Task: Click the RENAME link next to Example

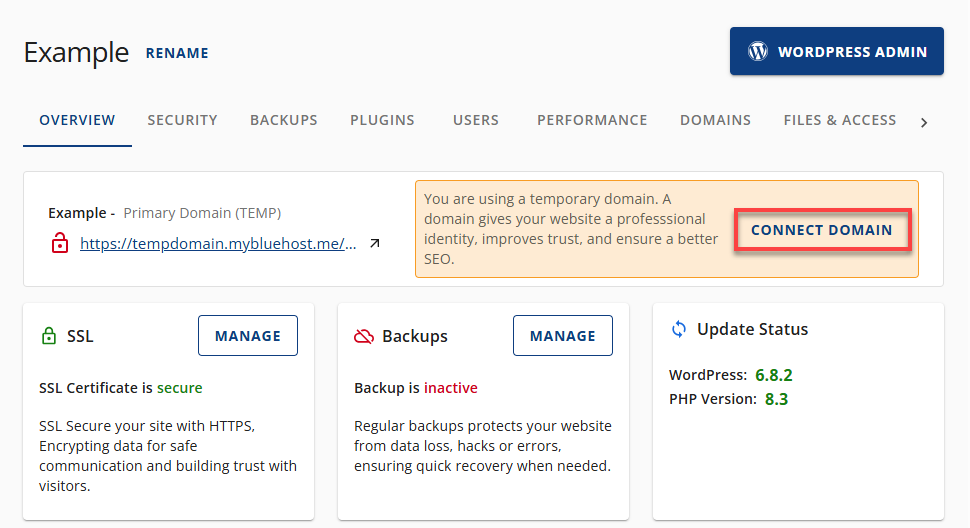Action: (x=177, y=53)
